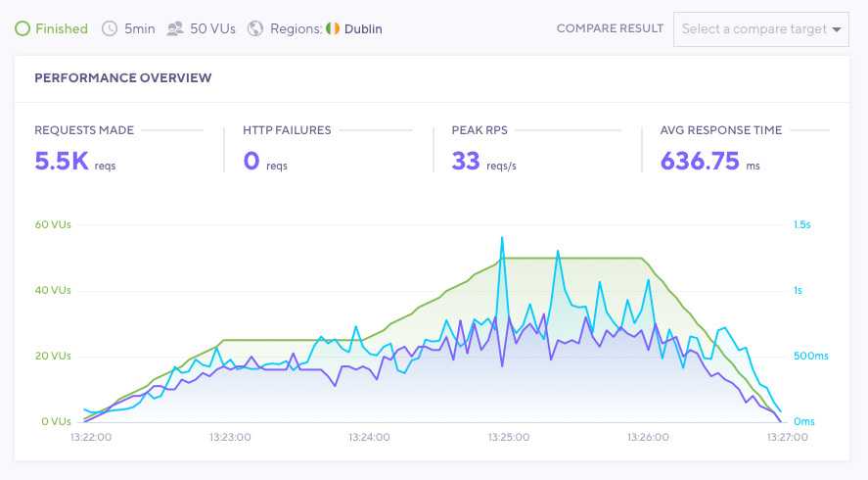Click the Ireland flag icon next to Dublin

click(x=332, y=28)
